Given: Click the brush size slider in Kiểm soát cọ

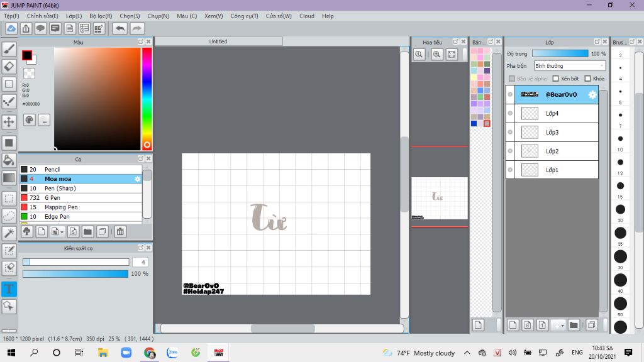Looking at the screenshot, I should [76, 262].
